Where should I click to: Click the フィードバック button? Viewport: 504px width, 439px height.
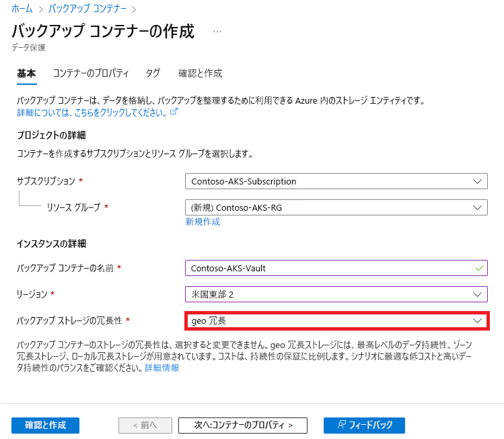click(x=364, y=425)
